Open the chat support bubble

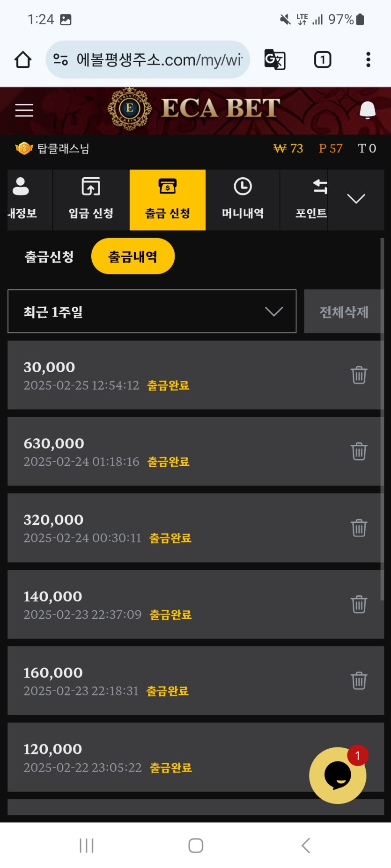(x=338, y=775)
